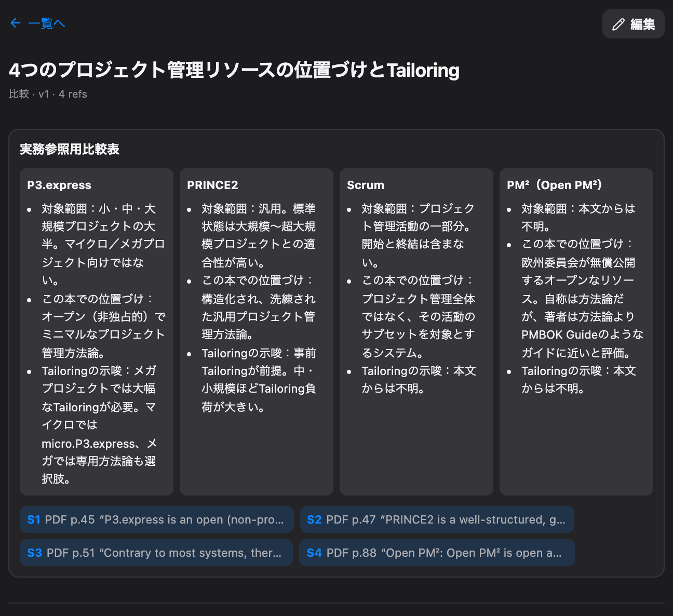Click Scrum bullet 対象範囲:プロジェクト管理活動の一部分
Screen dimensions: 673x616
tap(418, 235)
